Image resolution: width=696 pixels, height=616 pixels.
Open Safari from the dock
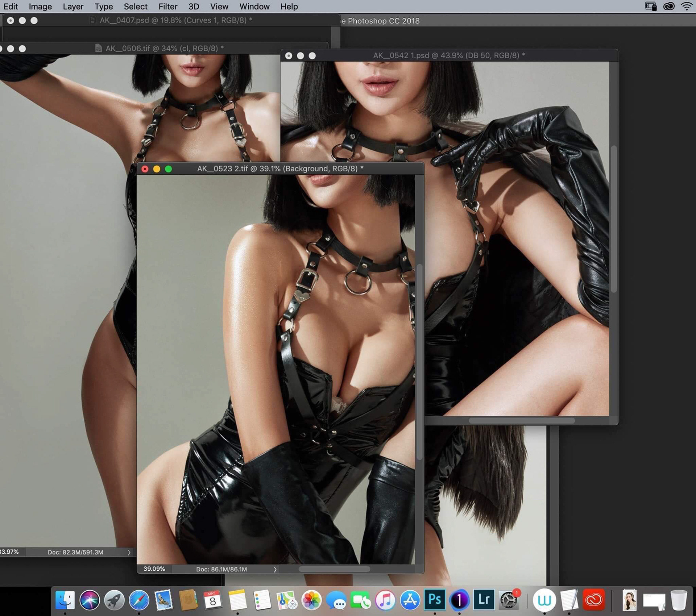pyautogui.click(x=139, y=600)
